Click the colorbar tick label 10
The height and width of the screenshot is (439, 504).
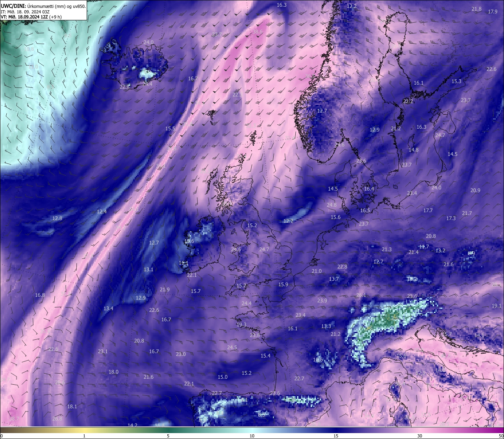[x=252, y=436]
